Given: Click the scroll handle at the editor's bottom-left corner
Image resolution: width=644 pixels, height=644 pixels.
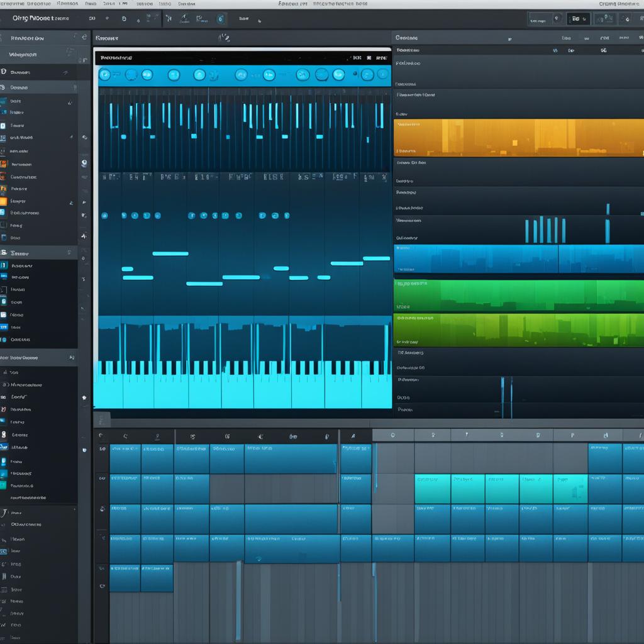Looking at the screenshot, I should (102, 419).
